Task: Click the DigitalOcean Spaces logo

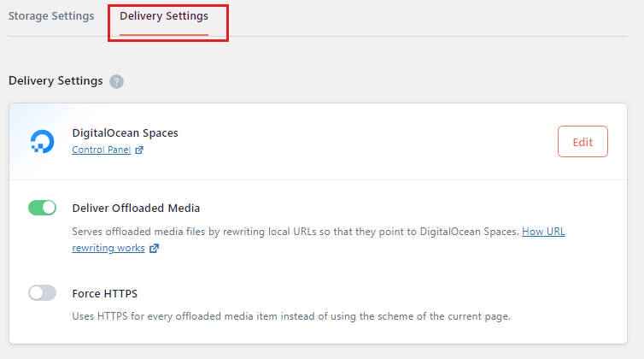Action: coord(42,142)
